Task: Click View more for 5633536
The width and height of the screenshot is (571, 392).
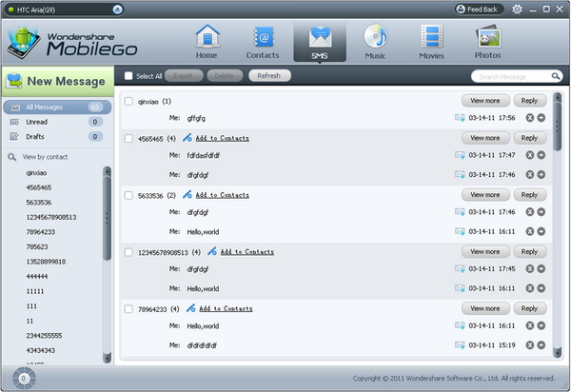Action: point(485,195)
